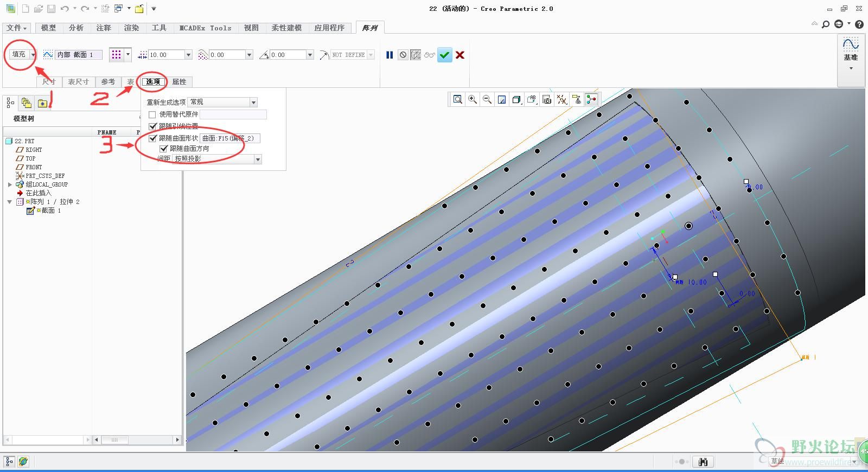Click the Open file icon
868x472 pixels.
[x=38, y=9]
